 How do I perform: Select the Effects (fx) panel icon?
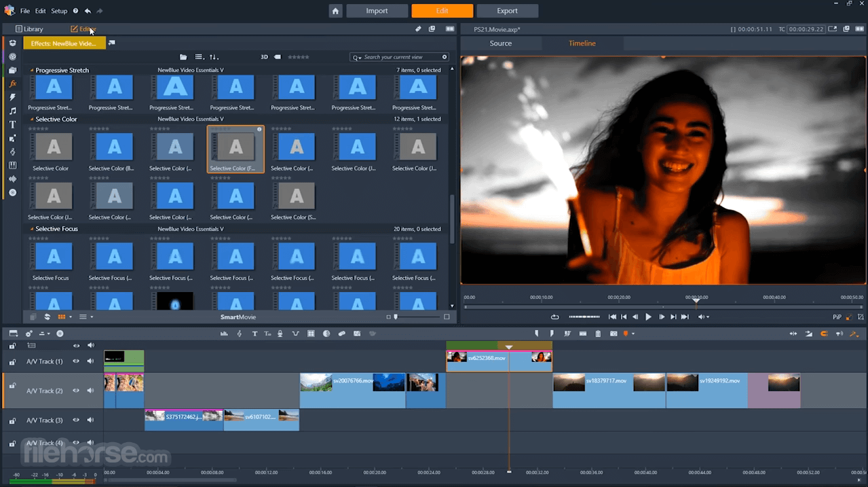coord(12,84)
